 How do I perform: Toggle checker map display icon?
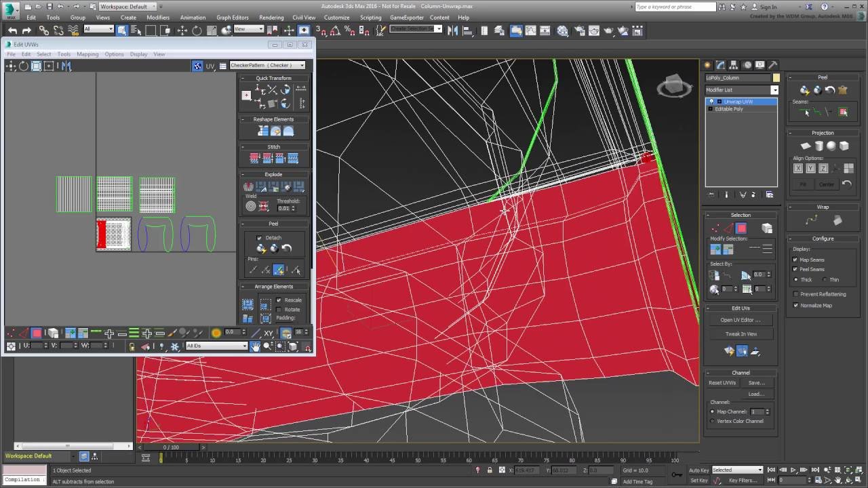point(197,66)
